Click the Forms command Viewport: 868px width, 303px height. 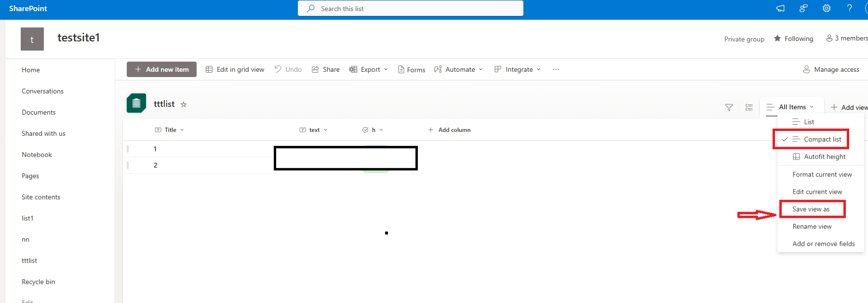coord(412,70)
